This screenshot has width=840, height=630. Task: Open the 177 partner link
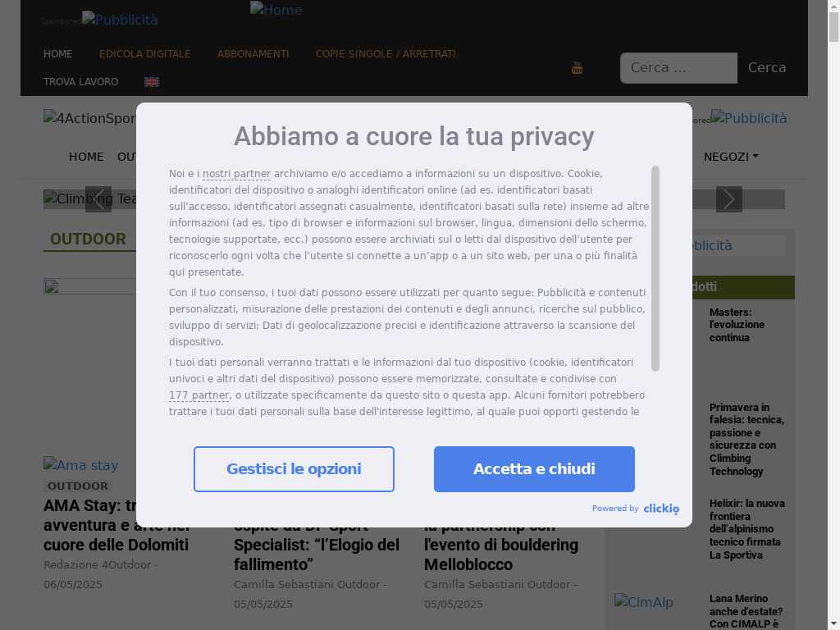click(199, 395)
